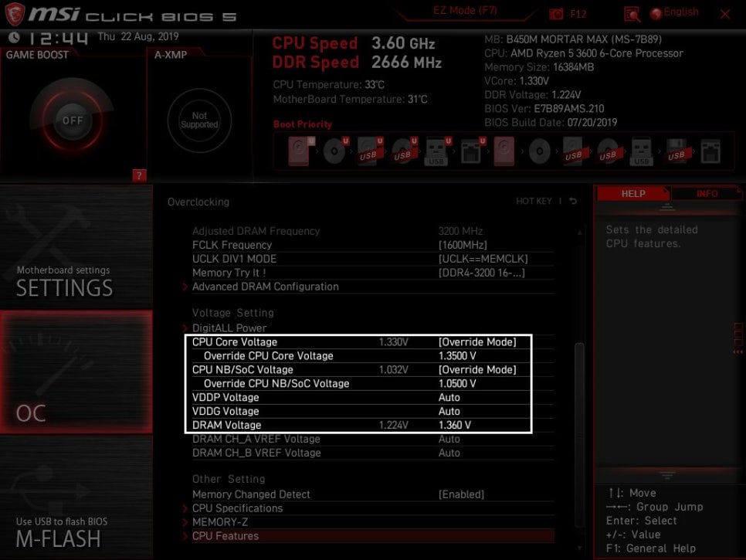
Task: Click the Game Boost question mark icon
Action: coord(139,175)
